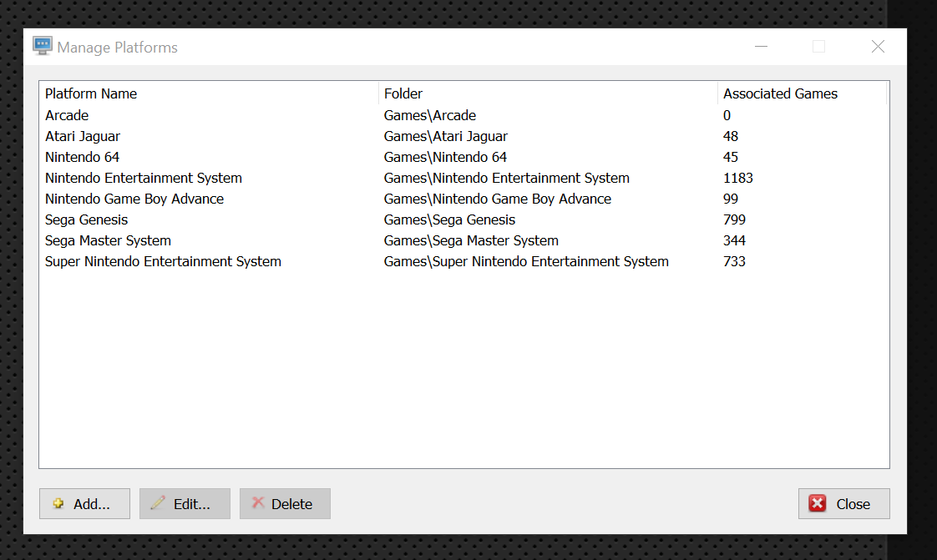The width and height of the screenshot is (937, 560).
Task: Close the Manage Platforms dialog with Close button
Action: (843, 503)
